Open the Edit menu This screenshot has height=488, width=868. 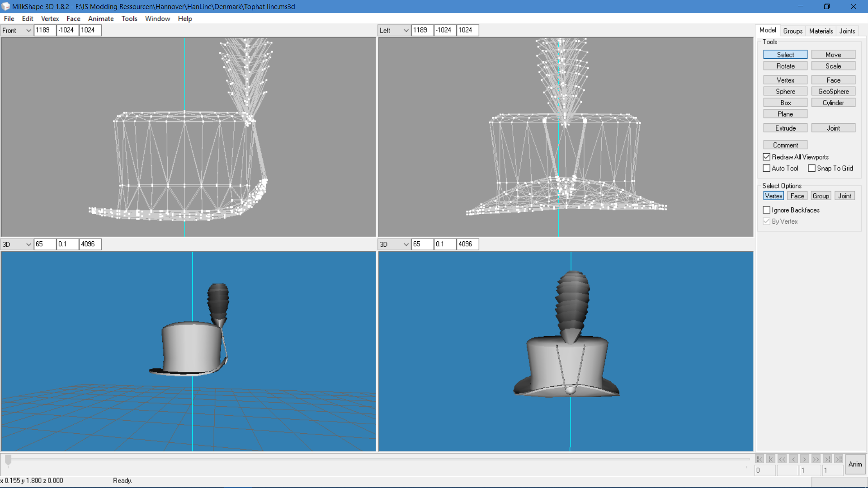(x=28, y=19)
